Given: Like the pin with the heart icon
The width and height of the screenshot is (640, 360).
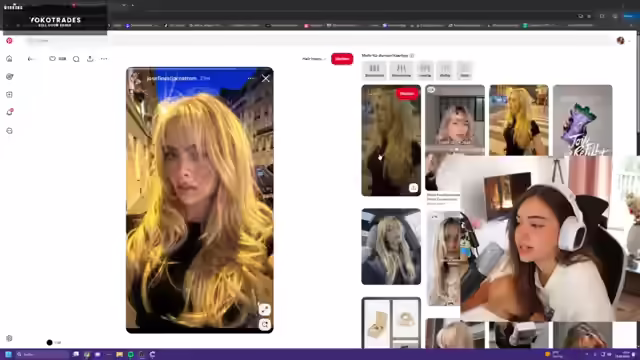Looking at the screenshot, I should coord(52,59).
